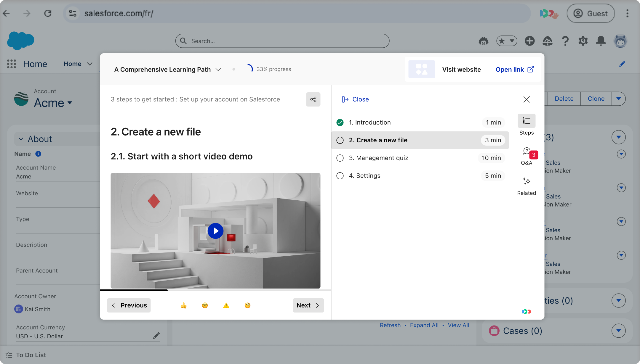This screenshot has width=640, height=364.
Task: Open the Salesforce App Launcher waffle icon
Action: (x=12, y=64)
